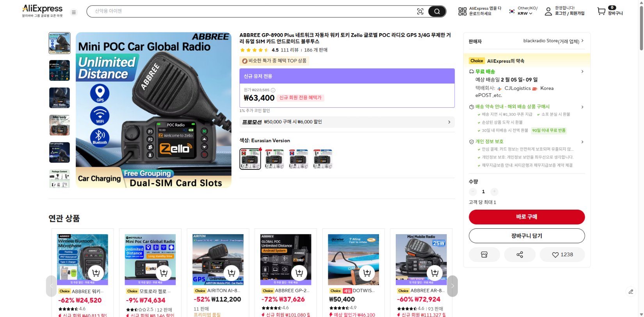Viewport: 644px width, 317px height.
Task: Expand the 프로모션 discount row
Action: pos(347,122)
